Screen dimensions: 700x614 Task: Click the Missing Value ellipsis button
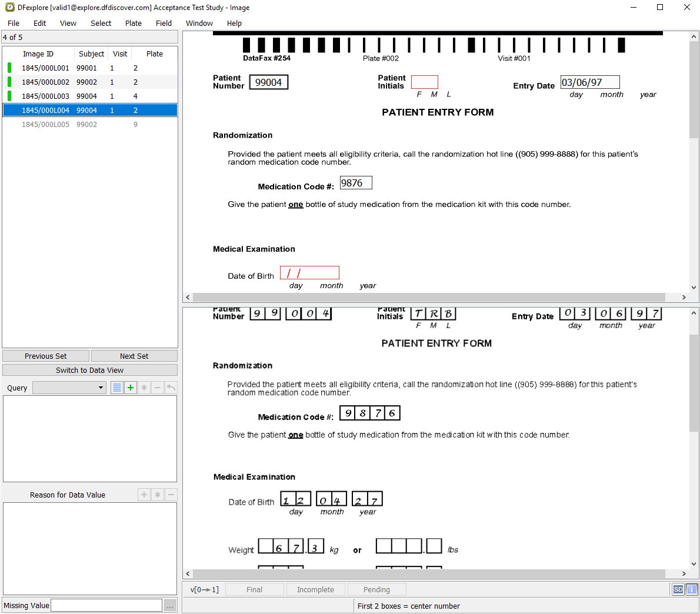click(170, 606)
